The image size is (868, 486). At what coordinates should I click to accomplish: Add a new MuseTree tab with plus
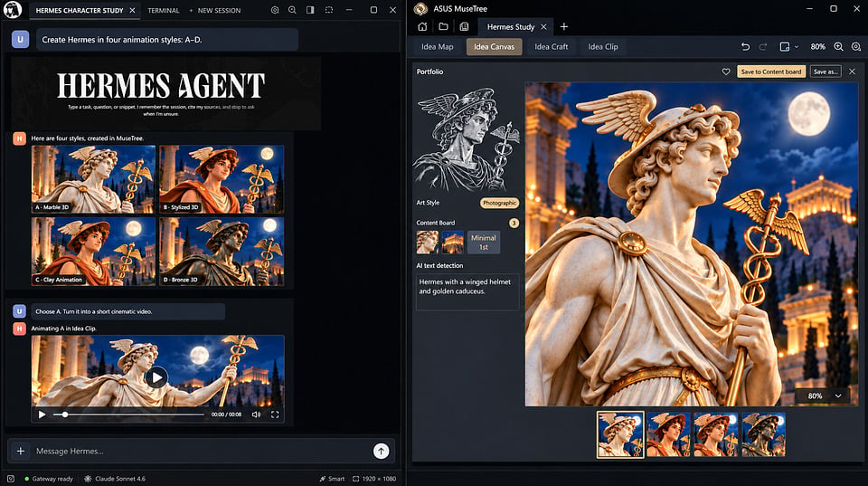tap(564, 26)
